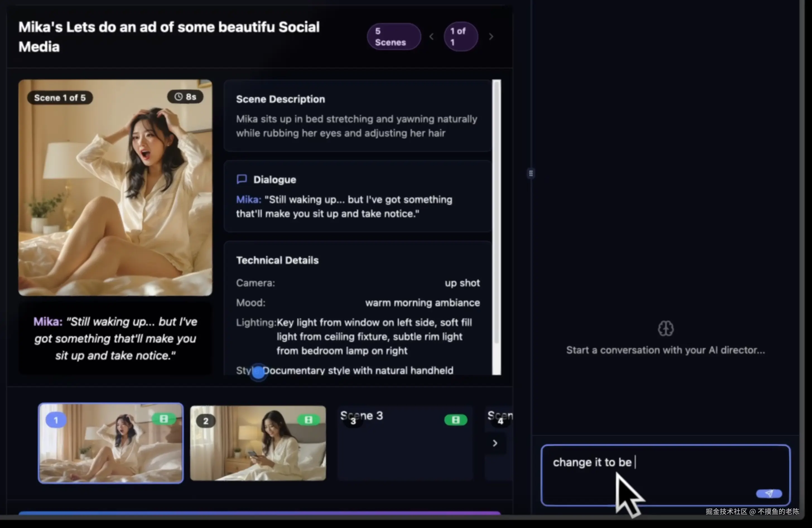Go to previous version with left chevron
The image size is (812, 528).
(431, 37)
